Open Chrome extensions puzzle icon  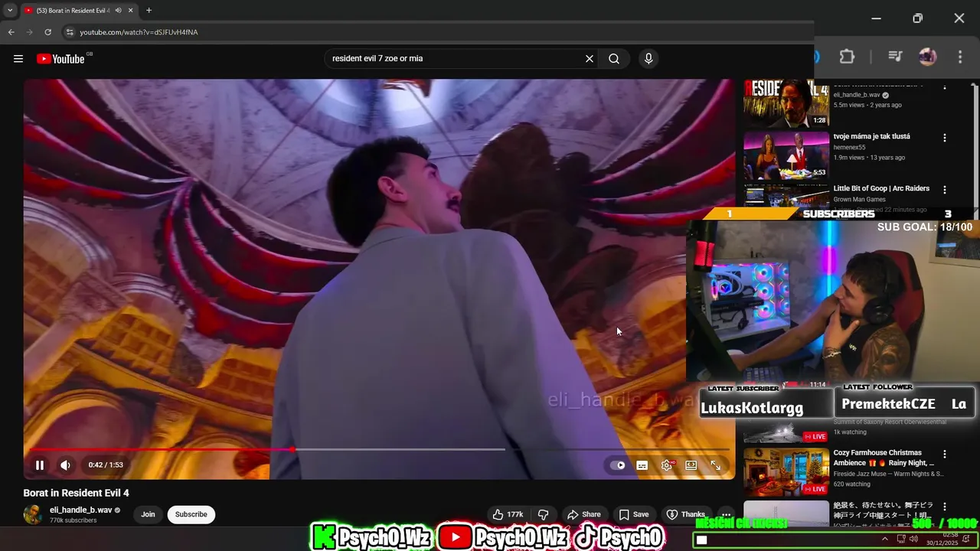tap(847, 57)
